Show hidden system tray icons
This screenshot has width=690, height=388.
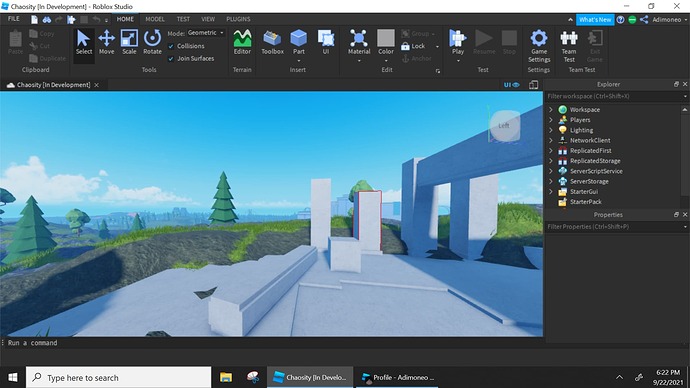tap(620, 377)
